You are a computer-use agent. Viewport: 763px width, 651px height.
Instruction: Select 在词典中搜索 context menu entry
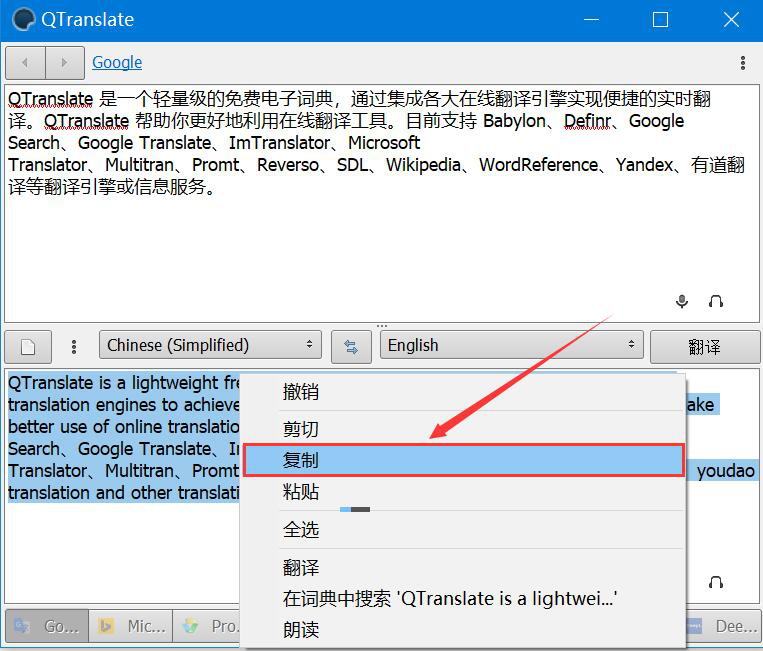point(464,598)
